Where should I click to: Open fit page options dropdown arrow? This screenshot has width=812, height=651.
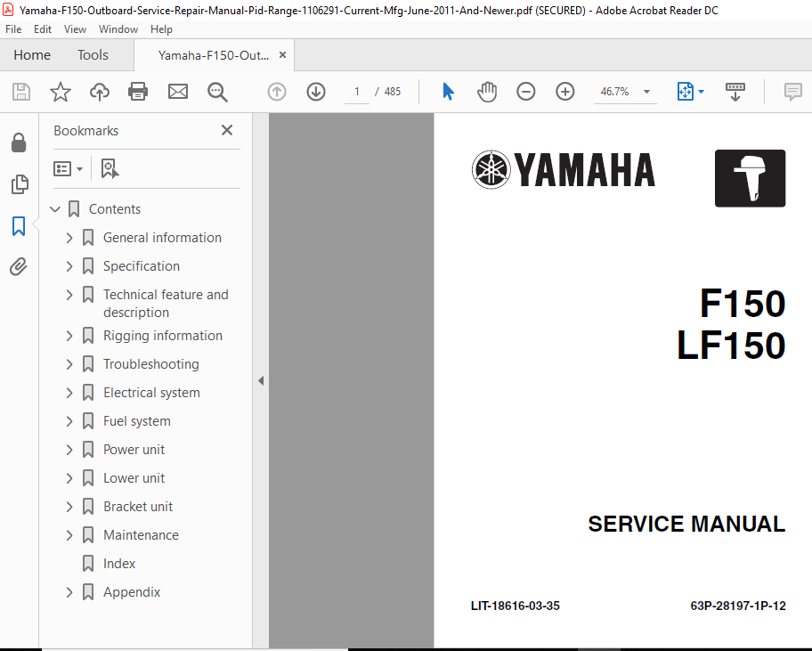pyautogui.click(x=702, y=92)
